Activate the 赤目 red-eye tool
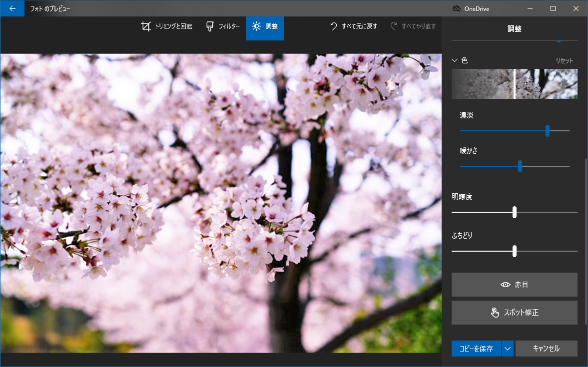 pos(515,285)
